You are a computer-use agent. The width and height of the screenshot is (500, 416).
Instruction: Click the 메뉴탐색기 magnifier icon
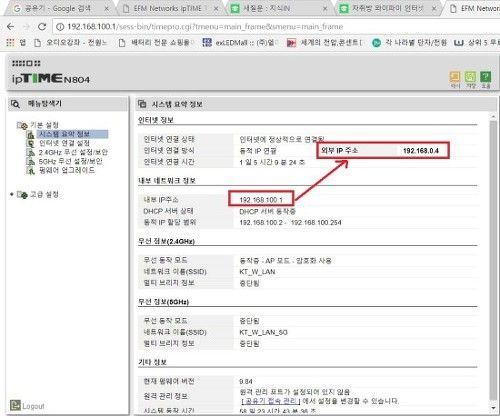(15, 104)
